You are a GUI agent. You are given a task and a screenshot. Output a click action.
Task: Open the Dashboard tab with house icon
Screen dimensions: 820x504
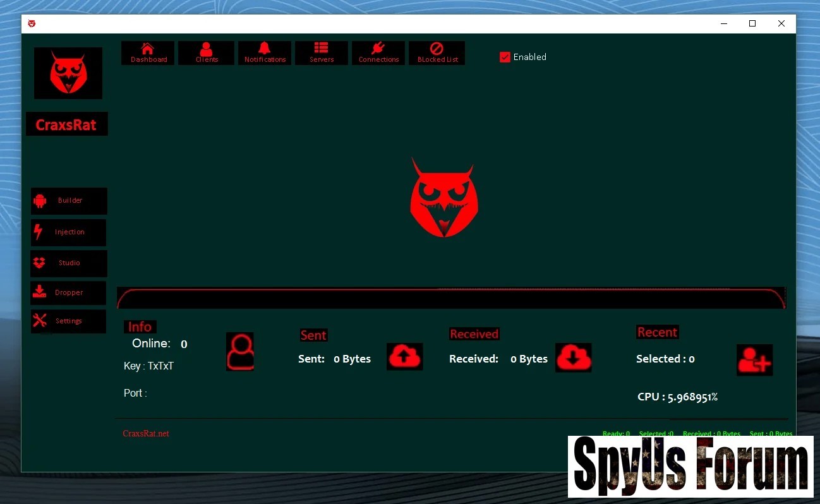[x=148, y=53]
